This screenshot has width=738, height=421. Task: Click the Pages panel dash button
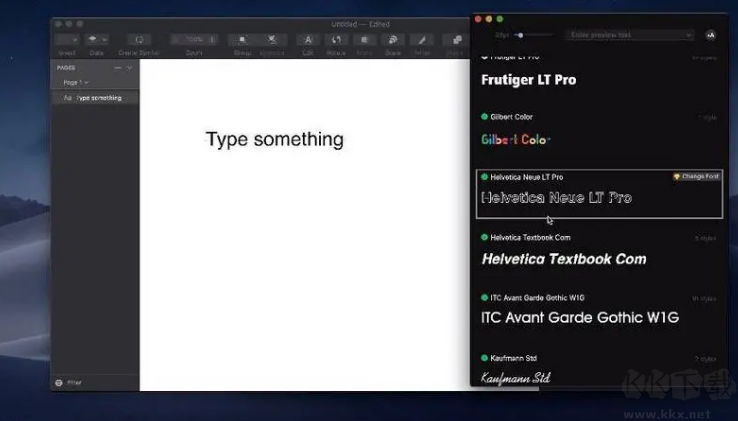(x=118, y=68)
